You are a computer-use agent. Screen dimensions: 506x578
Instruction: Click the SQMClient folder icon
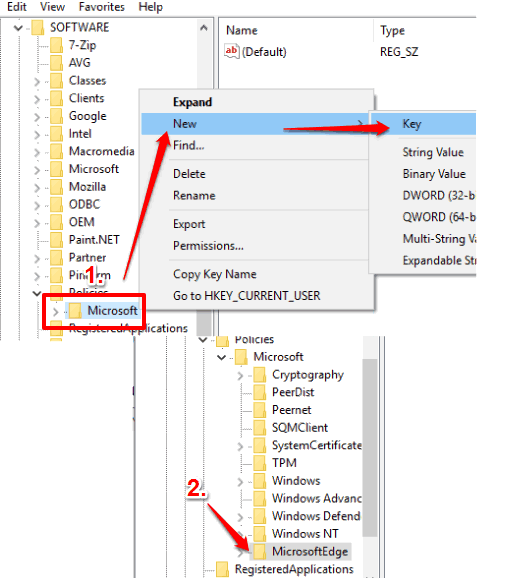pyautogui.click(x=259, y=428)
